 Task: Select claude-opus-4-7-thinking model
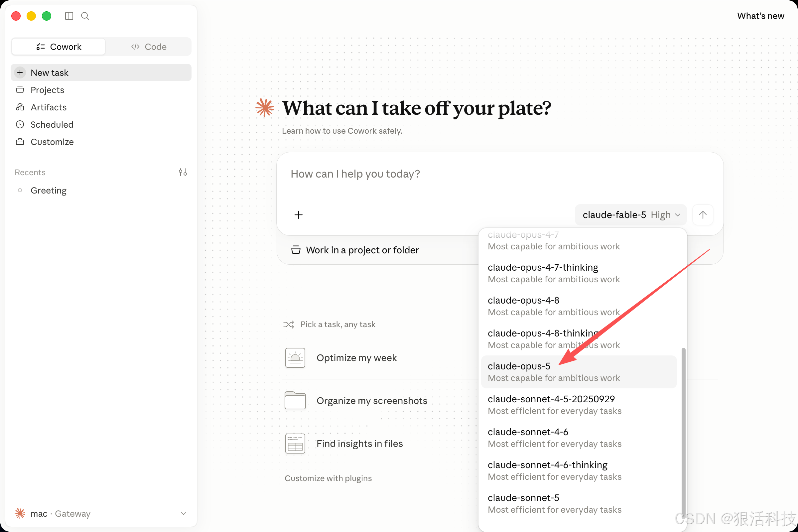pos(579,273)
